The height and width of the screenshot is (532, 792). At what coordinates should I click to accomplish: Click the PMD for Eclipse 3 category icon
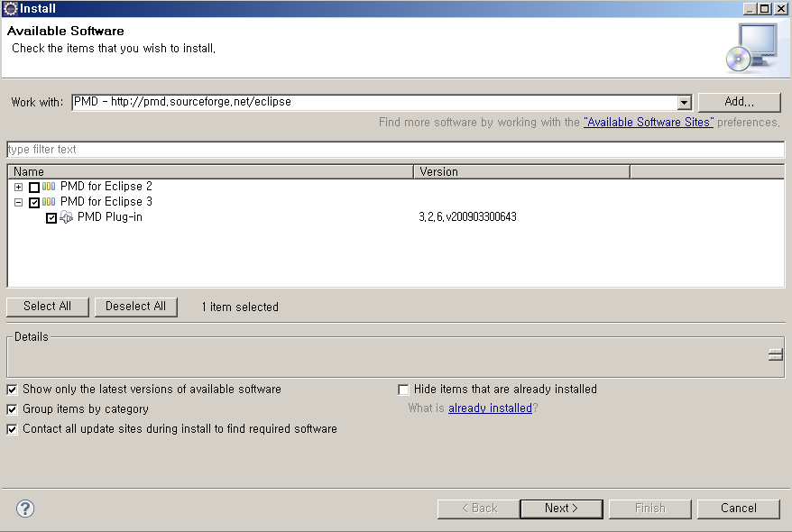pos(49,202)
